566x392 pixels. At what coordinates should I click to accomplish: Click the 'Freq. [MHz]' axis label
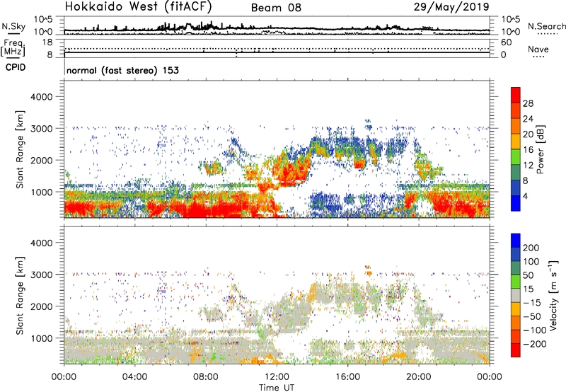point(13,48)
